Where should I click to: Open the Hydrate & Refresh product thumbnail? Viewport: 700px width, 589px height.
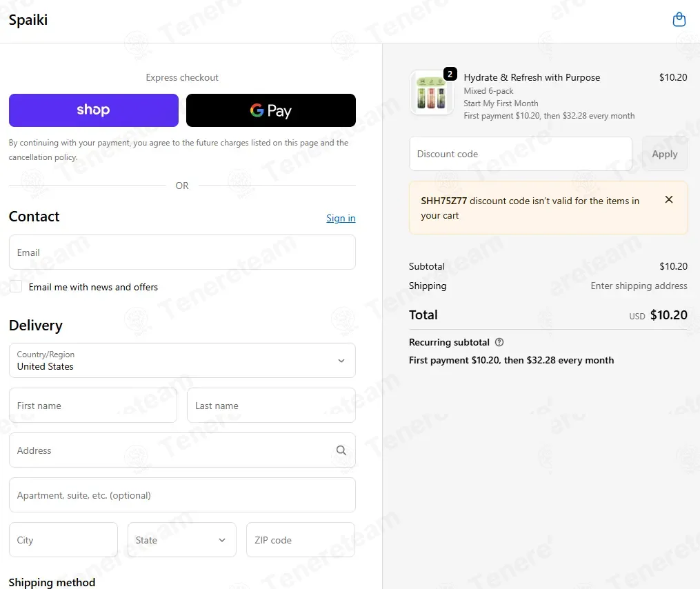point(431,93)
